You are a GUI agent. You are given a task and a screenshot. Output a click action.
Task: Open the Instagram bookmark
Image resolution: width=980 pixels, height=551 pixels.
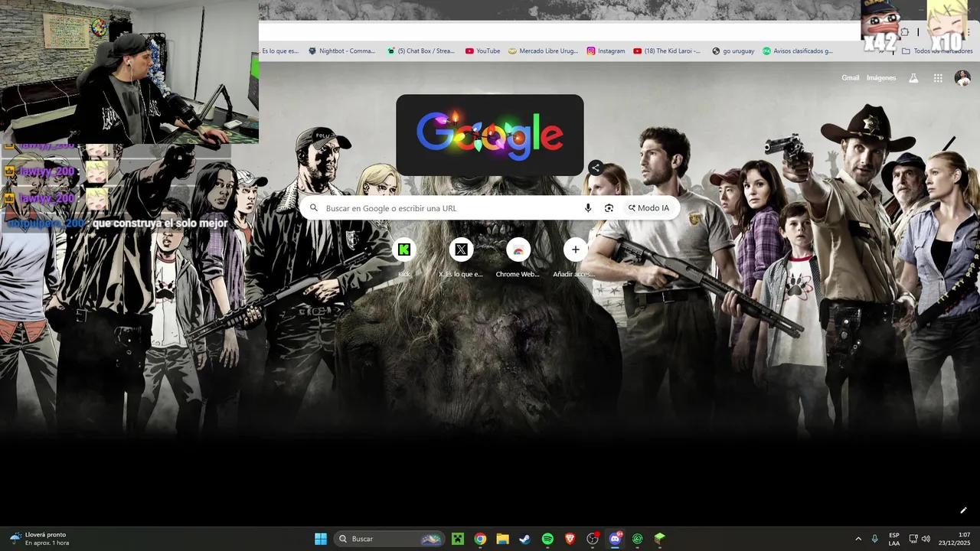[606, 51]
